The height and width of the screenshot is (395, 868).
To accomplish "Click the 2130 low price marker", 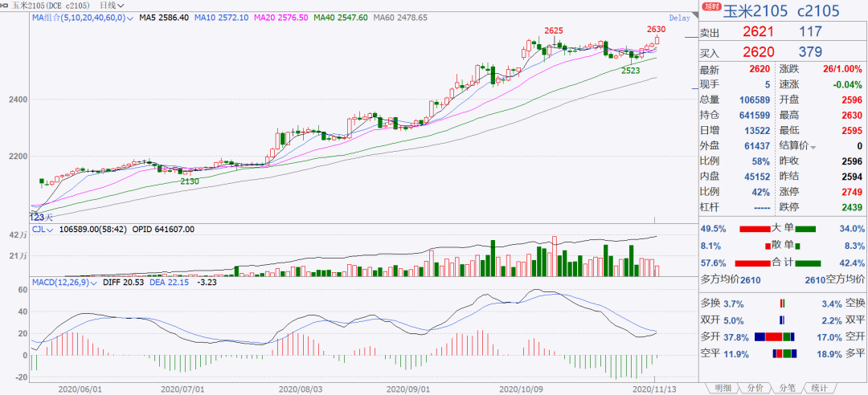I will click(190, 181).
